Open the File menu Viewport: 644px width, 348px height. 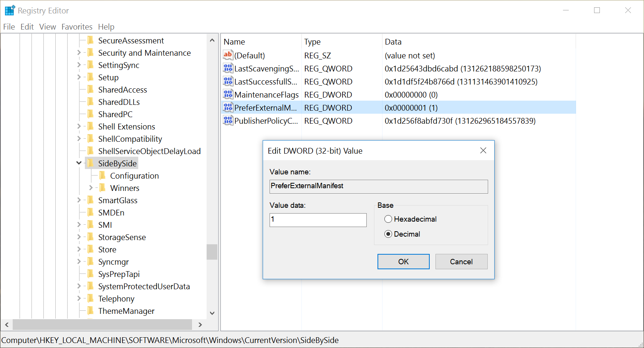tap(9, 27)
